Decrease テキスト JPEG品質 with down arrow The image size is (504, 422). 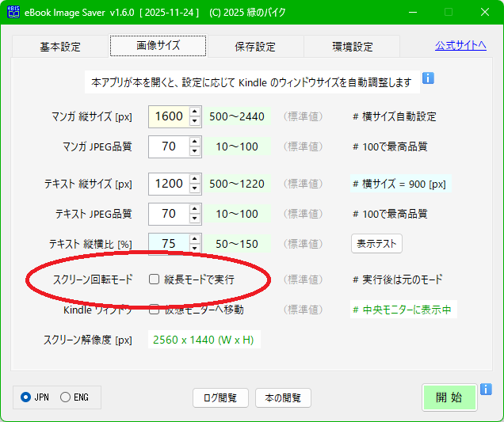(195, 219)
